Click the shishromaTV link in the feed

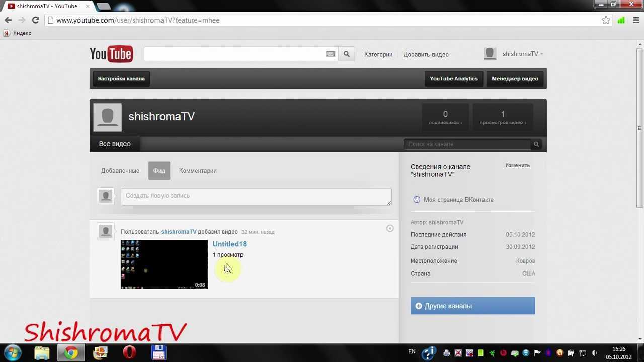[179, 232]
